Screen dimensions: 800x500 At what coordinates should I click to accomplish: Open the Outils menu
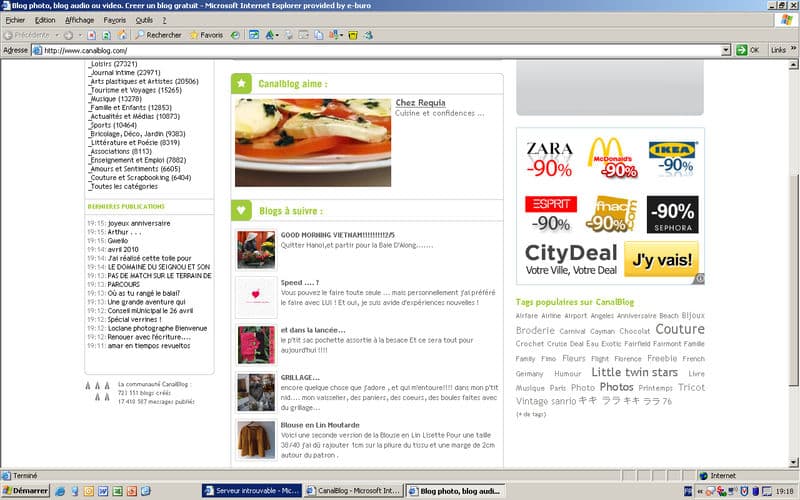tap(144, 20)
